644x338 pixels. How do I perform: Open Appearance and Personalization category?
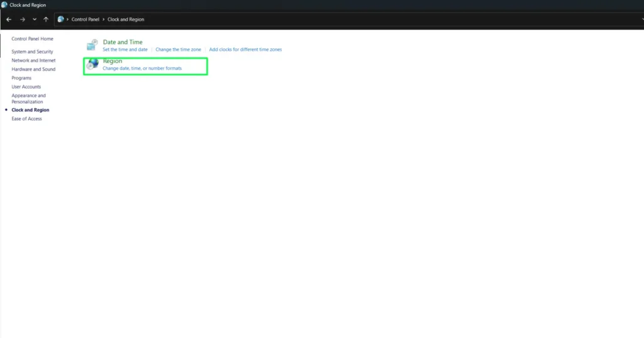pyautogui.click(x=28, y=98)
